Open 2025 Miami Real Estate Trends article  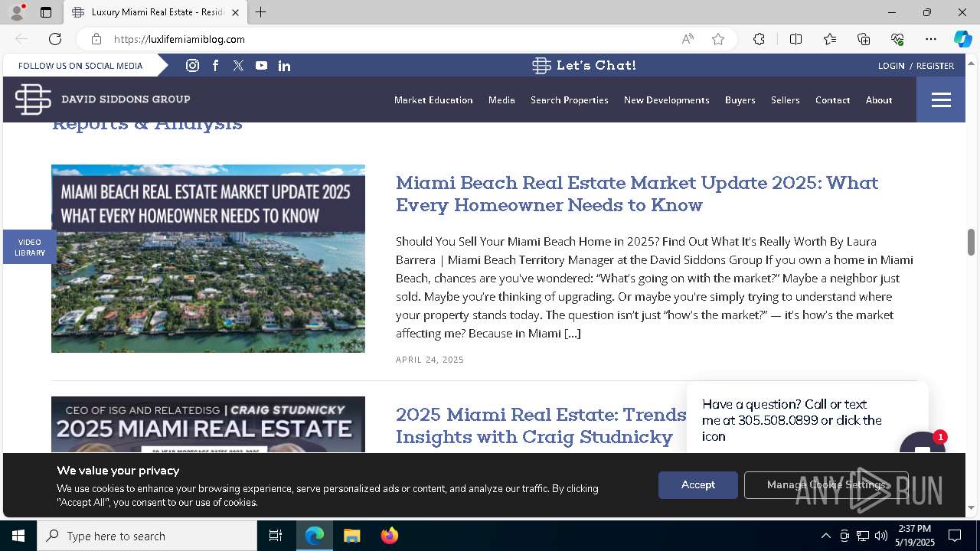click(541, 425)
